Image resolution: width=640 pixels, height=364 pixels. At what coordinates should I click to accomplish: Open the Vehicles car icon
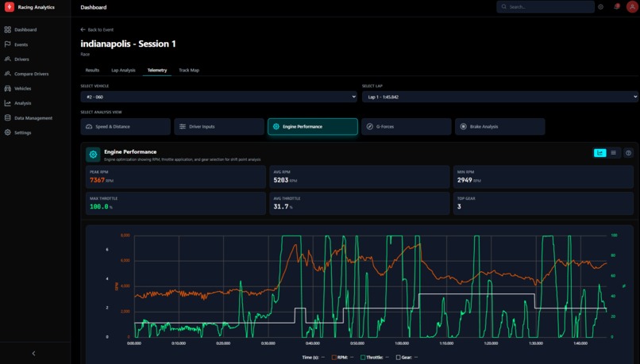(7, 89)
